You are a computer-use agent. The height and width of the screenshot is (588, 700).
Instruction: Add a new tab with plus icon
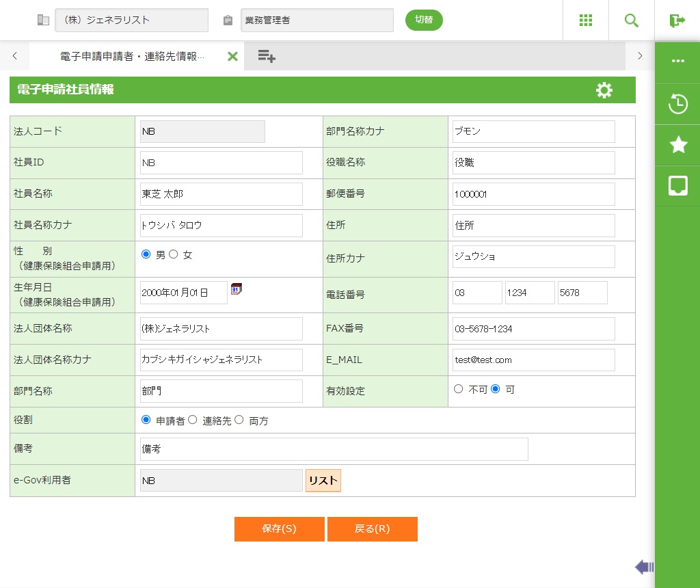(267, 57)
